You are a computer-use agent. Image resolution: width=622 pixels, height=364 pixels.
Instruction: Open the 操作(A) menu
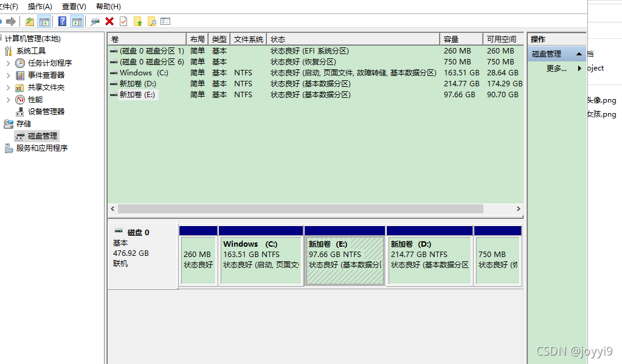click(40, 6)
